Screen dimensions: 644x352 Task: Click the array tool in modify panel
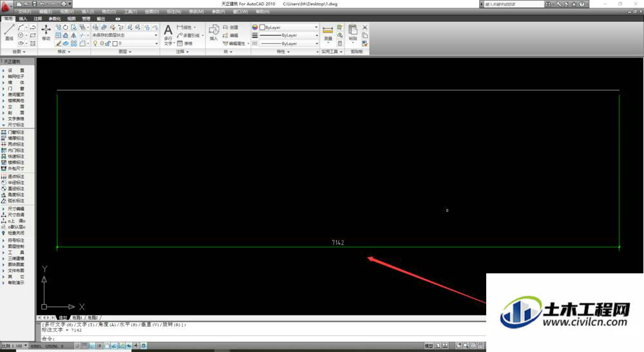73,43
